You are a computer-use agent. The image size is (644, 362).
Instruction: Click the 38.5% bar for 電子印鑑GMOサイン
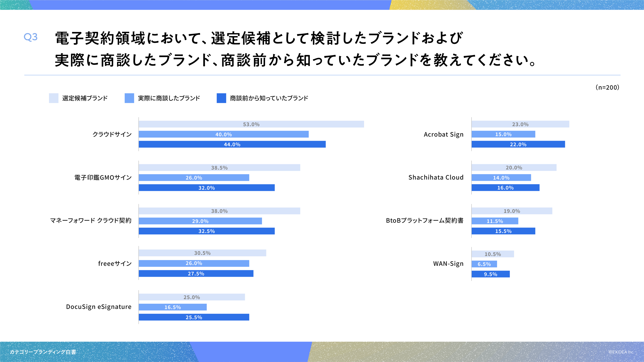click(219, 168)
